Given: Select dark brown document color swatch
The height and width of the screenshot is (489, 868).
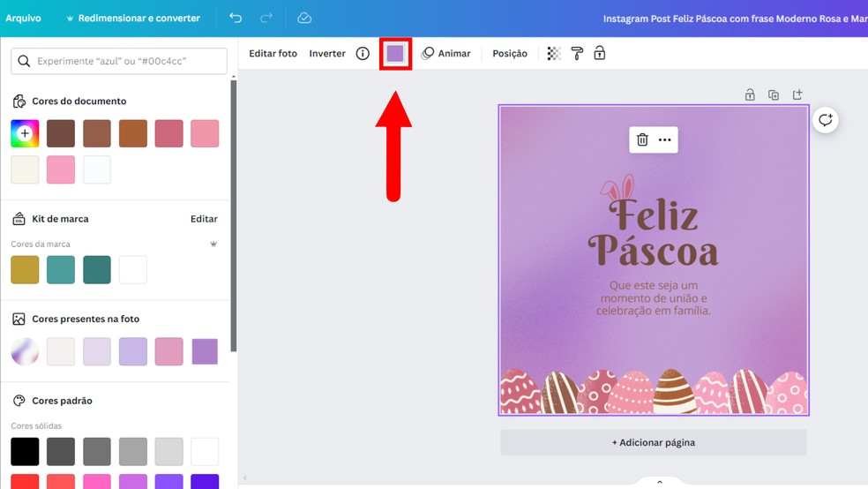Looking at the screenshot, I should [61, 133].
